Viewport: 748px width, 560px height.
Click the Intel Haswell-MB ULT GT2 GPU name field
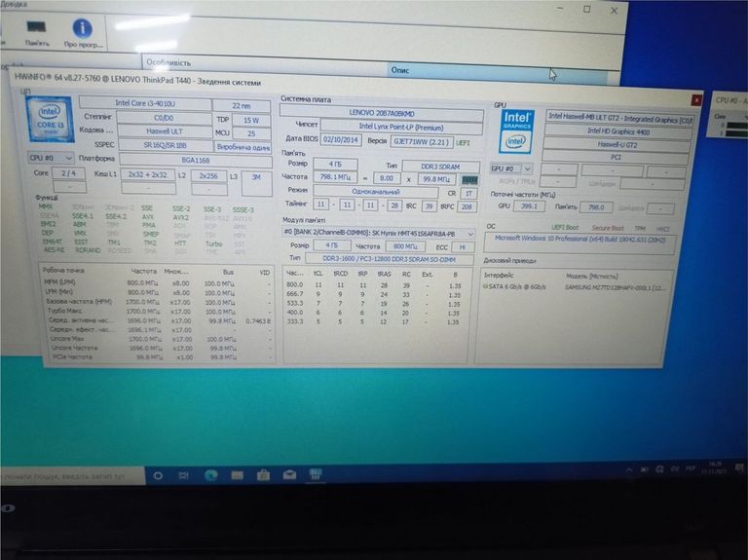(x=619, y=117)
